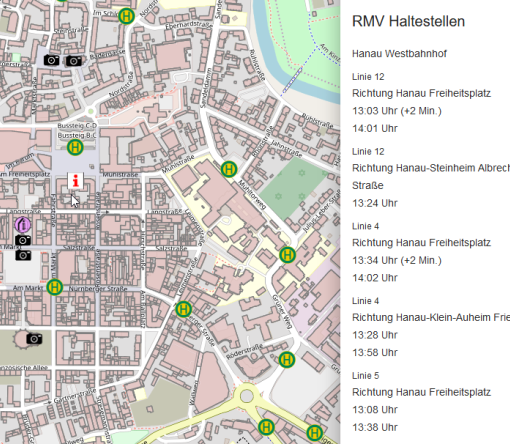This screenshot has width=510, height=444.
Task: Open the camera icon beside Französische Allee
Action: [34, 339]
